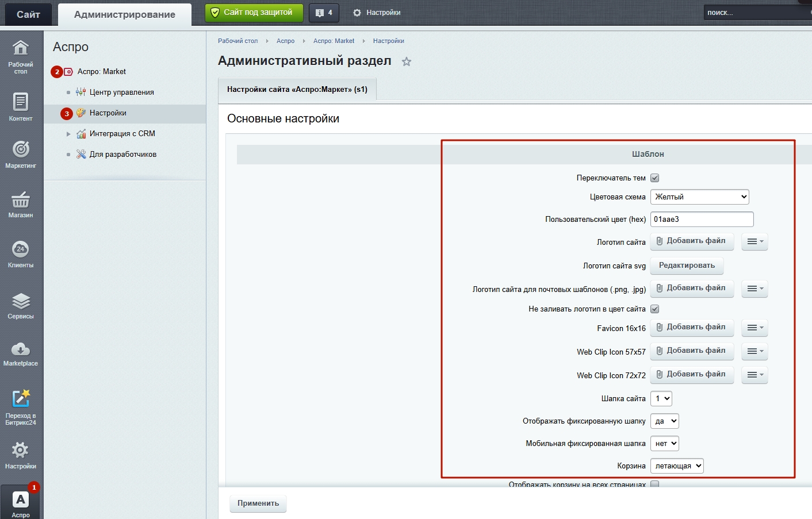Click the Применить button
The width and height of the screenshot is (812, 519).
258,503
